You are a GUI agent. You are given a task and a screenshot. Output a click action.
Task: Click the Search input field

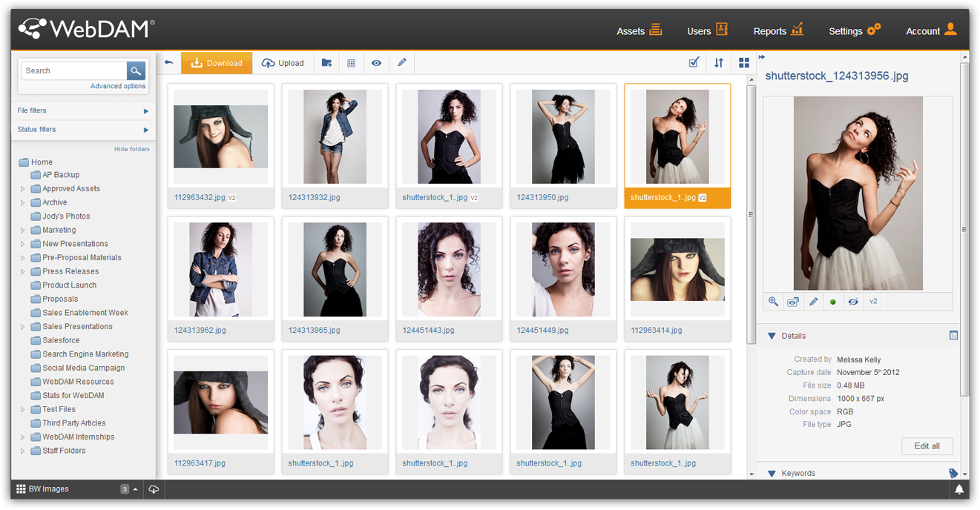tap(74, 70)
